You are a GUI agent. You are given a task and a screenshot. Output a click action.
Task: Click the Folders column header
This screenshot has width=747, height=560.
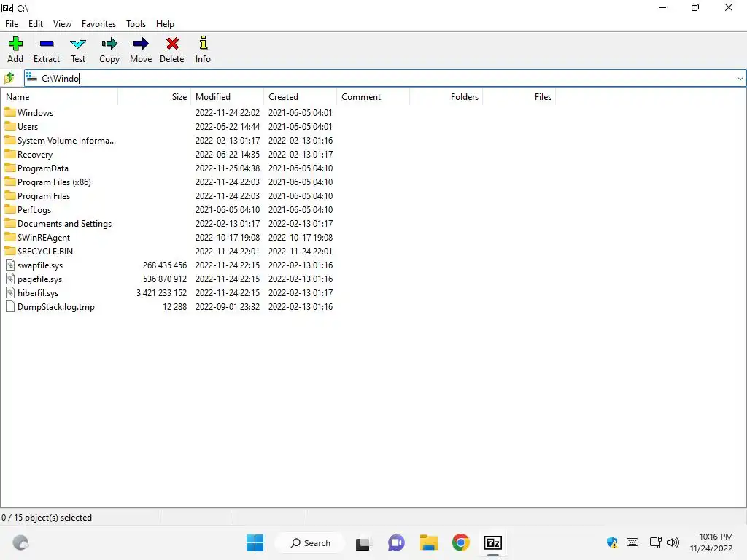(x=446, y=97)
